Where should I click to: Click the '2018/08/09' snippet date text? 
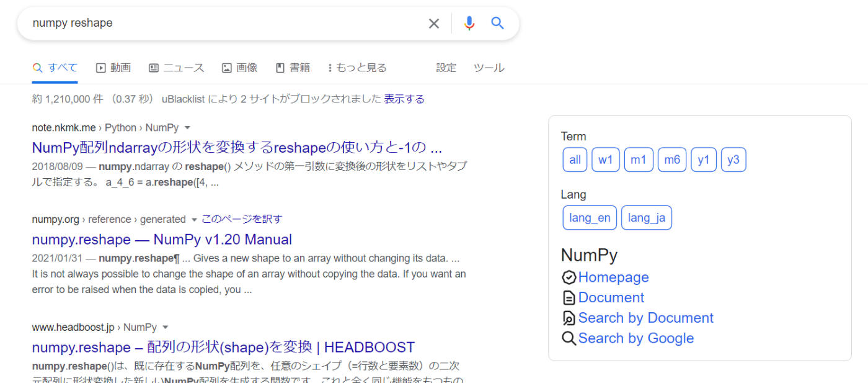[x=58, y=166]
